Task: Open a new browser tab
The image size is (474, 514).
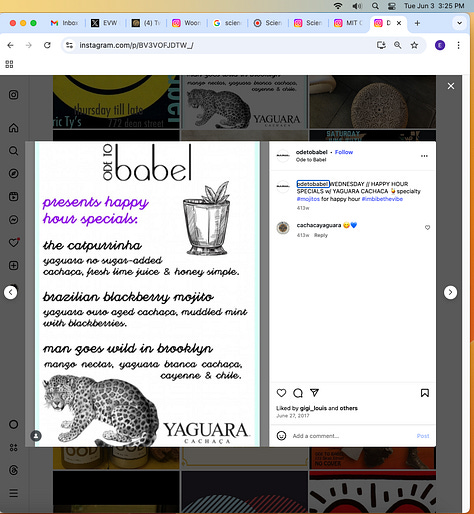Action: click(x=417, y=23)
